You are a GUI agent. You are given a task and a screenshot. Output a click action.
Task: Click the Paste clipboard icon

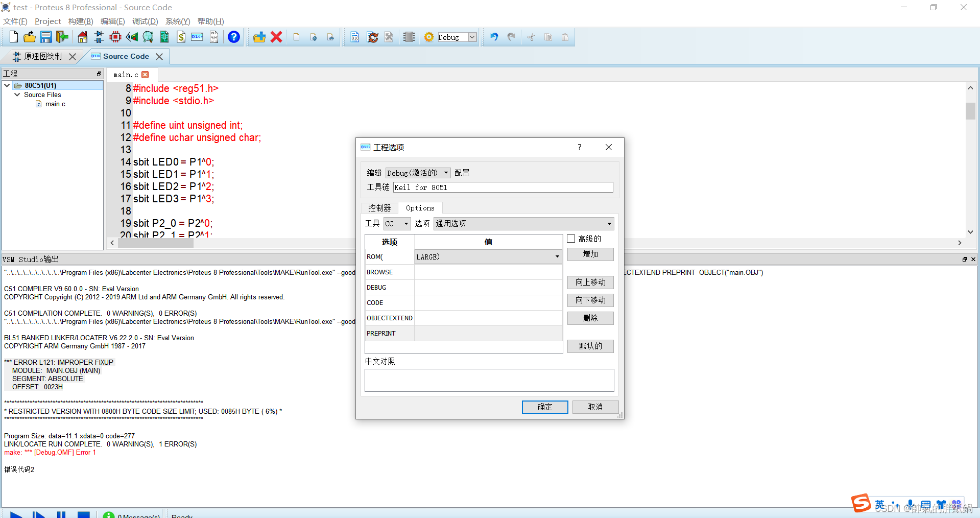coord(565,37)
